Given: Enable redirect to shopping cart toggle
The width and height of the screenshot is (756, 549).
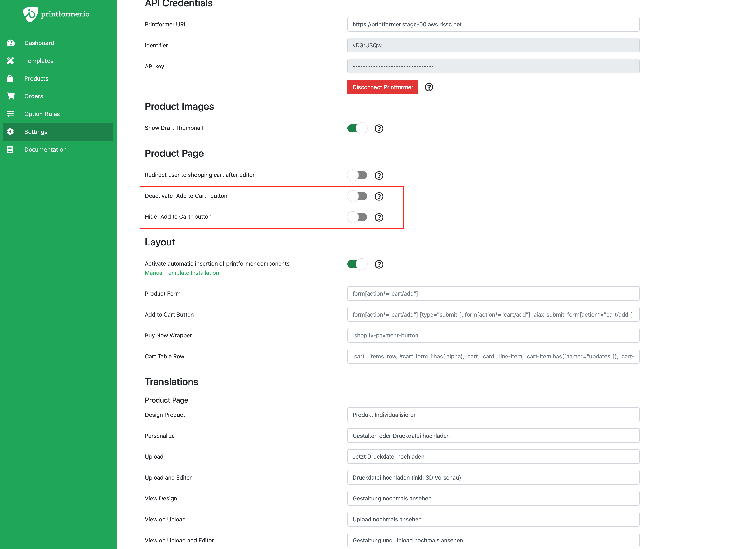Looking at the screenshot, I should click(357, 175).
